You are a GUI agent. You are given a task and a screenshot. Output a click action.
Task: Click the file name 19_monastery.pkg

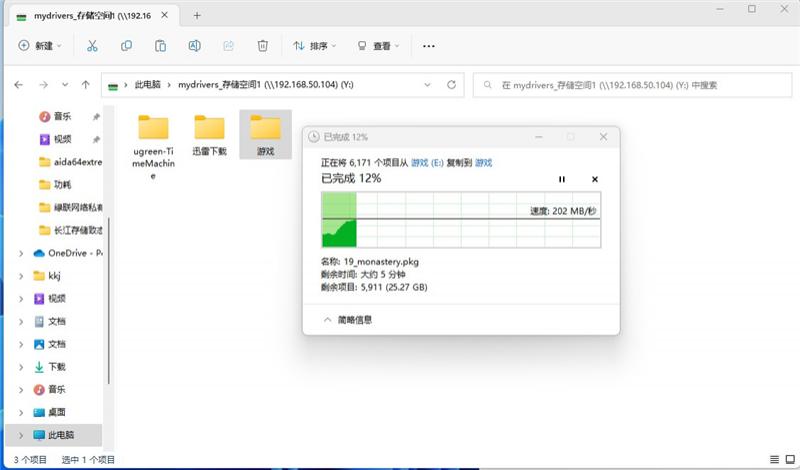coord(381,262)
